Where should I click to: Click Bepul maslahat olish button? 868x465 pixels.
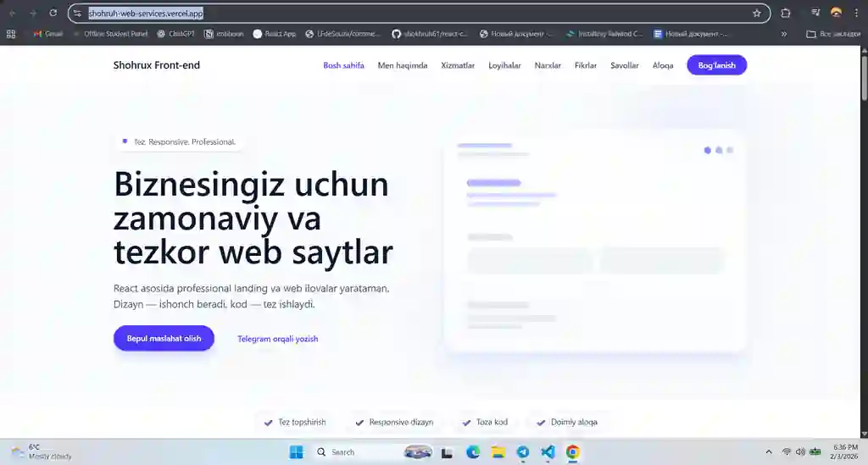tap(164, 339)
